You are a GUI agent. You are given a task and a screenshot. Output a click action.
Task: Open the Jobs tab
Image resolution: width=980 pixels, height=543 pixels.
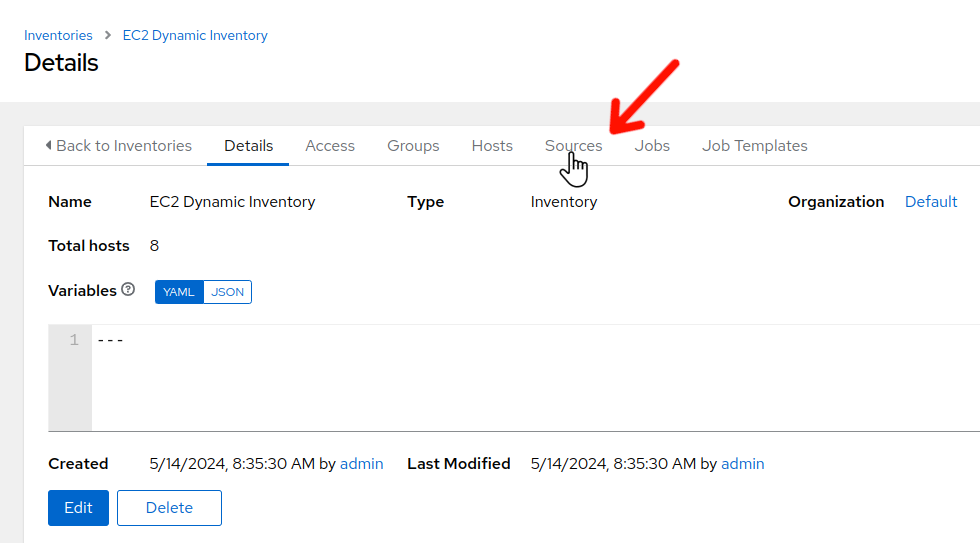click(652, 146)
